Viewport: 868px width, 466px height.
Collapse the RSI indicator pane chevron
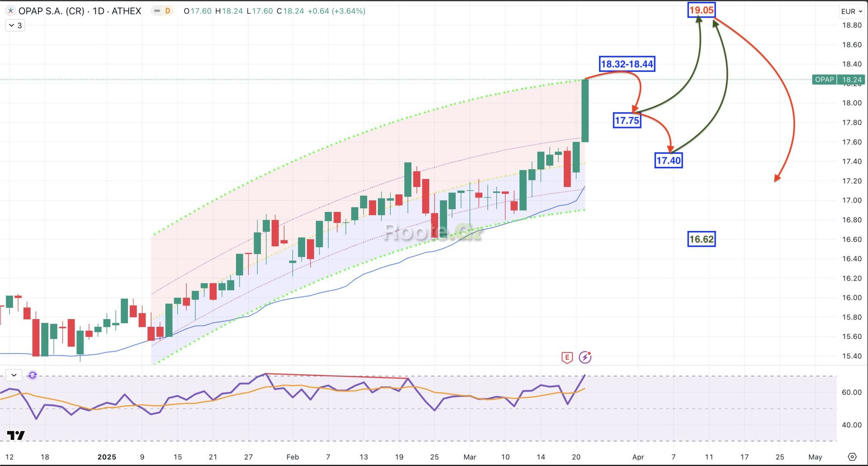click(x=14, y=375)
